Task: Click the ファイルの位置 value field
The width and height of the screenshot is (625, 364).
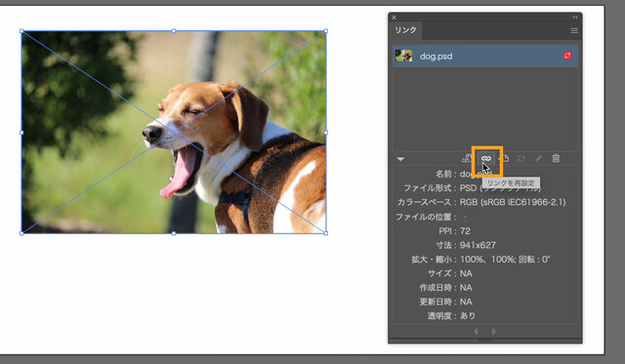Action: pos(465,217)
